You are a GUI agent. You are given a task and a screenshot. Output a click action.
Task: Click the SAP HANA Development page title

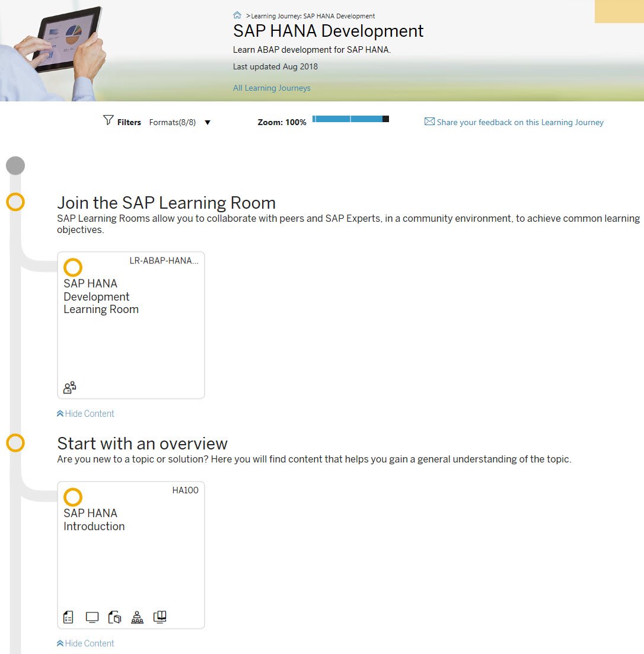(x=329, y=31)
